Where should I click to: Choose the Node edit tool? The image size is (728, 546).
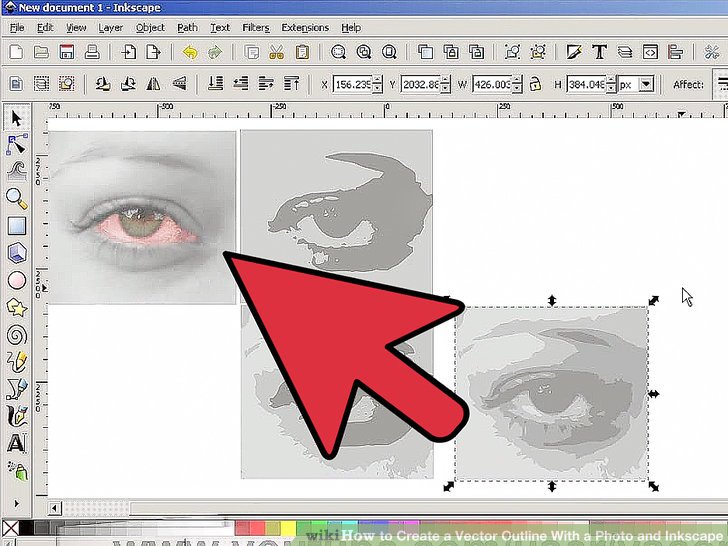pos(17,144)
